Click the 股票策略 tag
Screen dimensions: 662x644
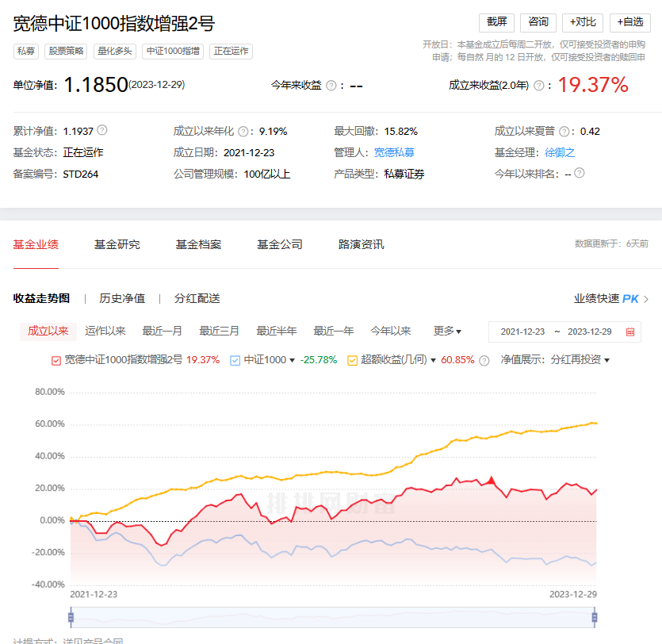tap(66, 51)
